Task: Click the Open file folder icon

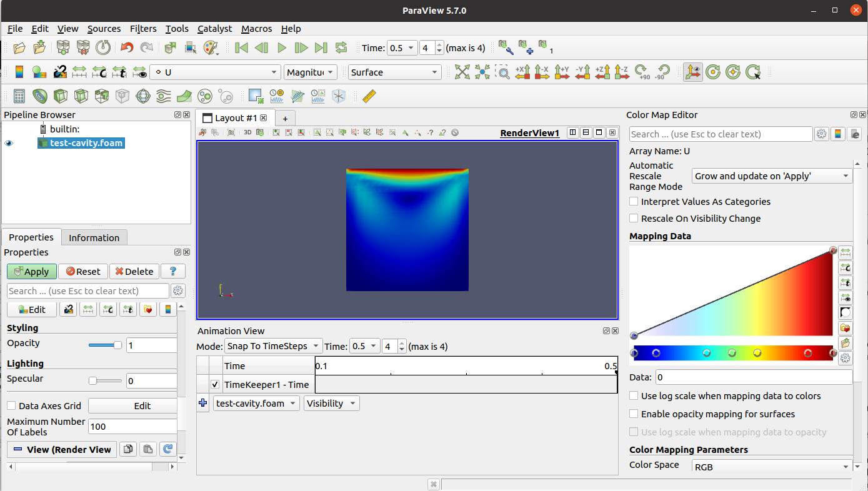Action: coord(19,48)
